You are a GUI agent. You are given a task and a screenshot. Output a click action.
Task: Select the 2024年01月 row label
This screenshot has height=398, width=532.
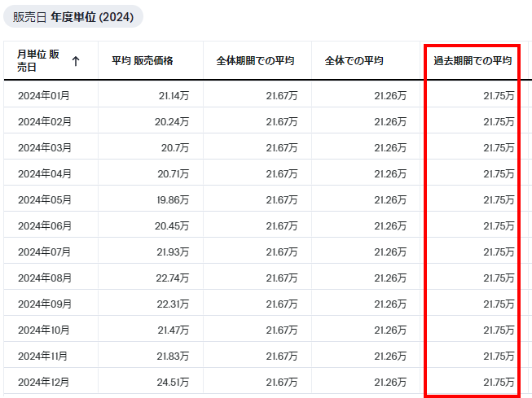pyautogui.click(x=43, y=96)
